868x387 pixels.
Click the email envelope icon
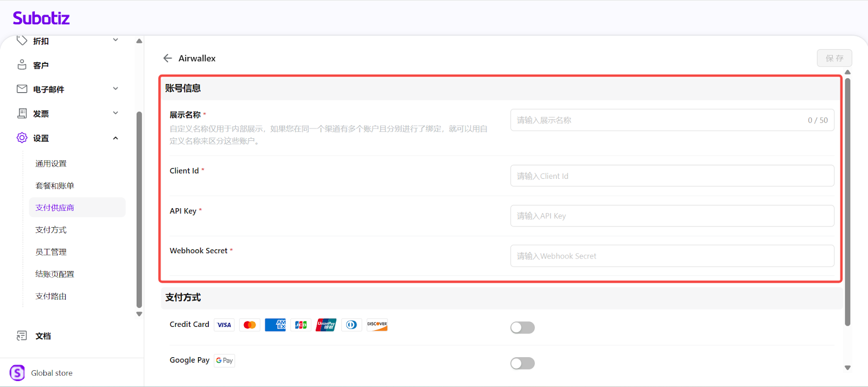(22, 89)
